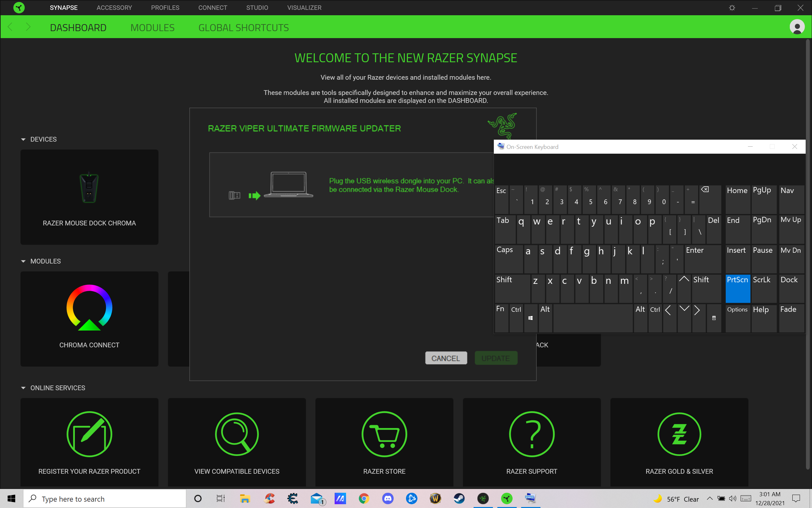Toggle ScrLk key on On-Screen Keyboard
Viewport: 812px width, 508px height.
(764, 289)
